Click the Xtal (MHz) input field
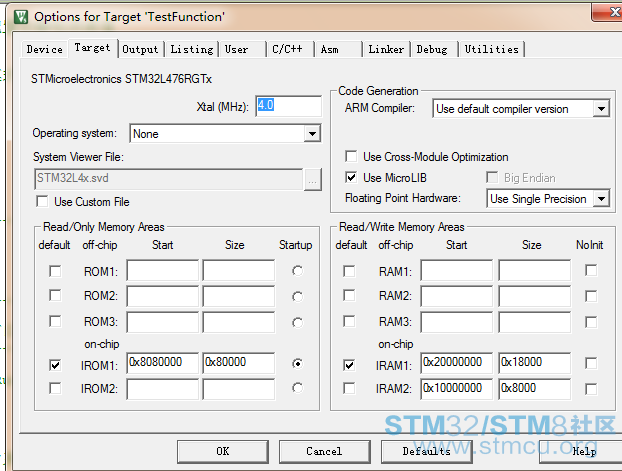Viewport: 622px width, 471px height. [x=288, y=106]
